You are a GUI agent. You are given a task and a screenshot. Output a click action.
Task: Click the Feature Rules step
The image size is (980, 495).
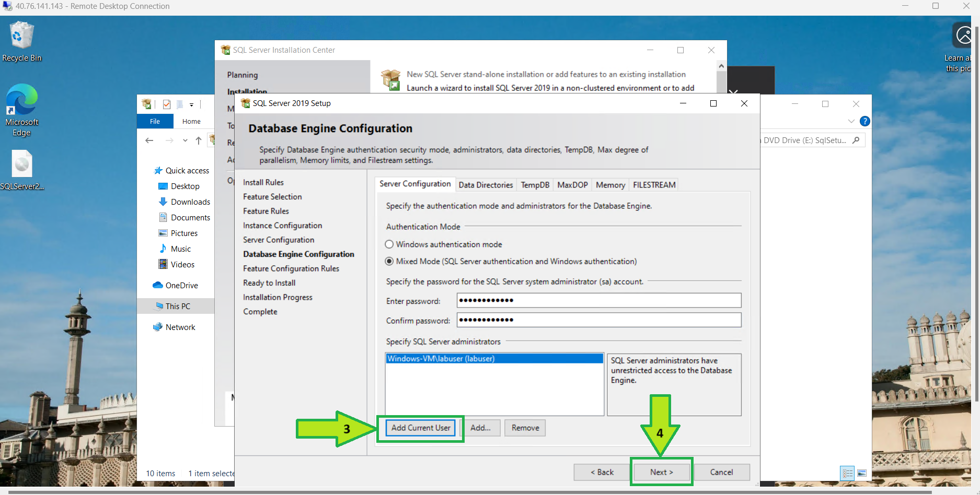coord(266,211)
